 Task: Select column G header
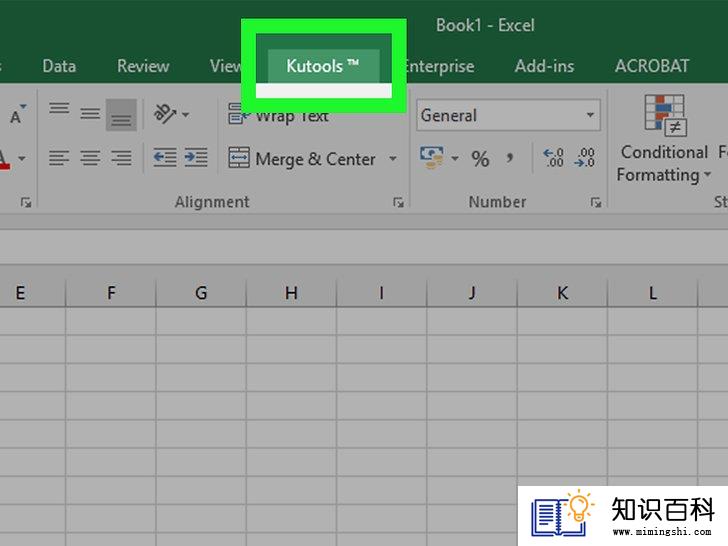(x=201, y=293)
